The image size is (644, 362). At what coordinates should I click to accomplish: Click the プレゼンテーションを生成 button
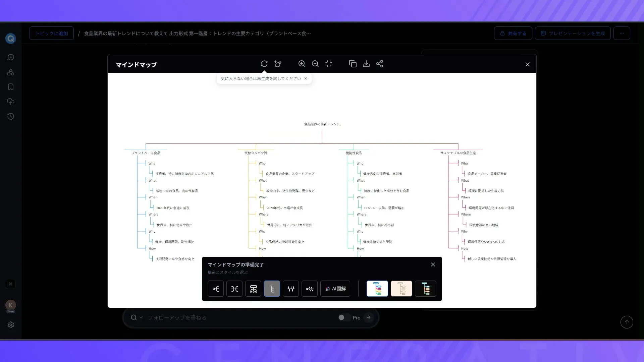point(573,33)
